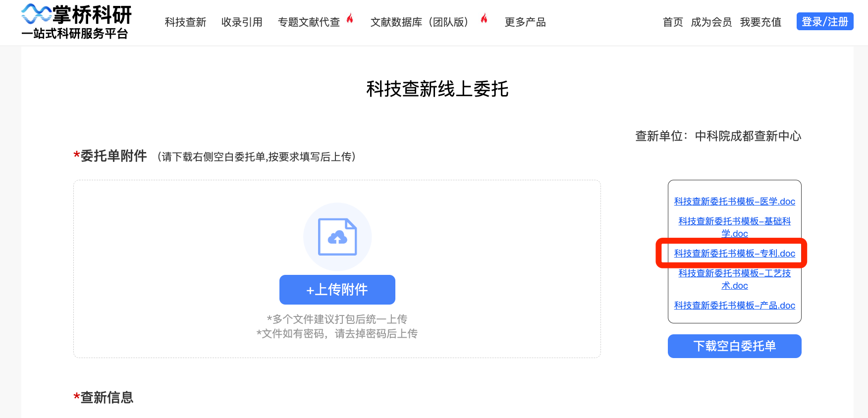This screenshot has width=868, height=418.
Task: Download 科技查新委托书模板-专利.doc
Action: tap(735, 254)
